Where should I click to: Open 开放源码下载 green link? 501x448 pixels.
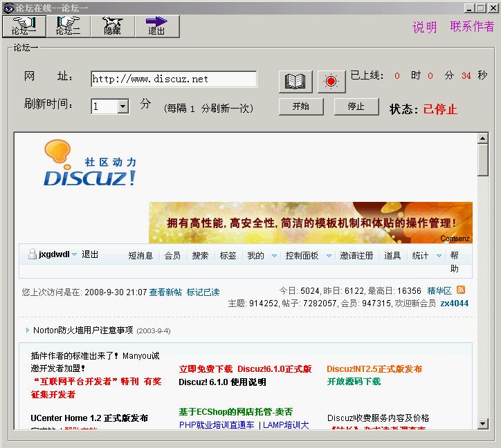point(354,382)
